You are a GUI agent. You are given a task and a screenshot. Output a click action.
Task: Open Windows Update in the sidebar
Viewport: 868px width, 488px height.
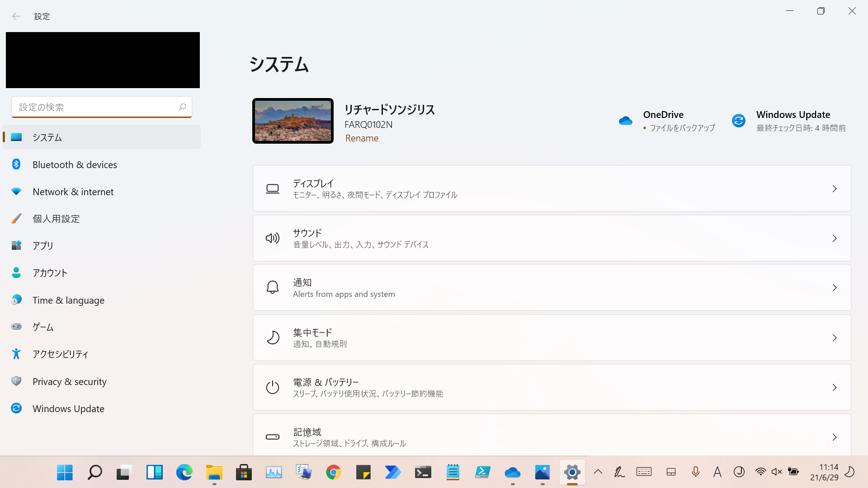(68, 408)
